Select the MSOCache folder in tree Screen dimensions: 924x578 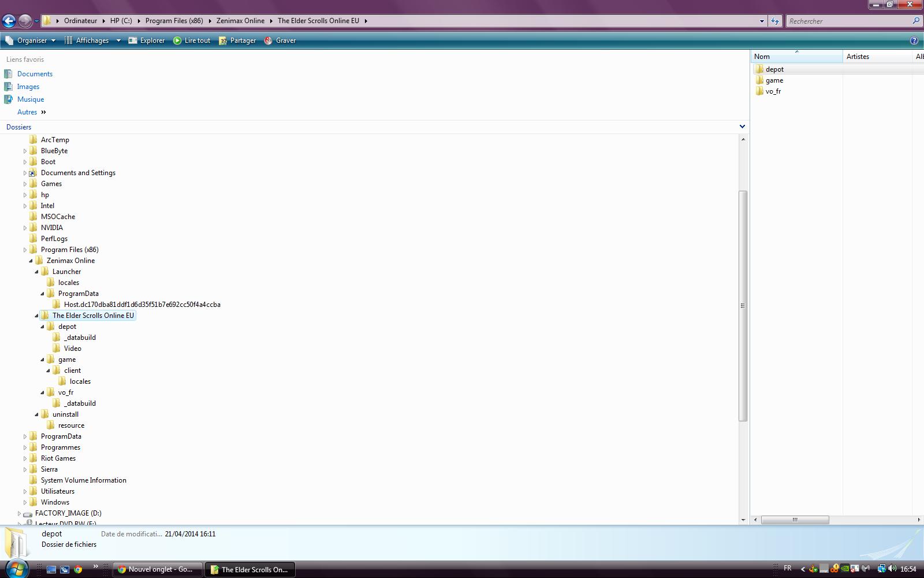(58, 217)
